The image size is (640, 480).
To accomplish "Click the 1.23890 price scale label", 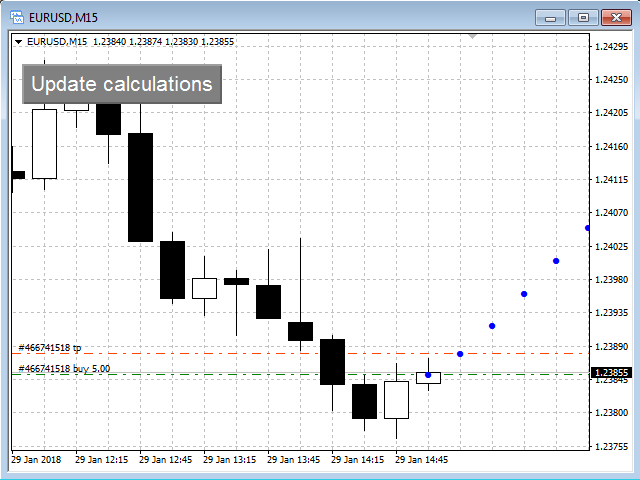I will pos(611,347).
